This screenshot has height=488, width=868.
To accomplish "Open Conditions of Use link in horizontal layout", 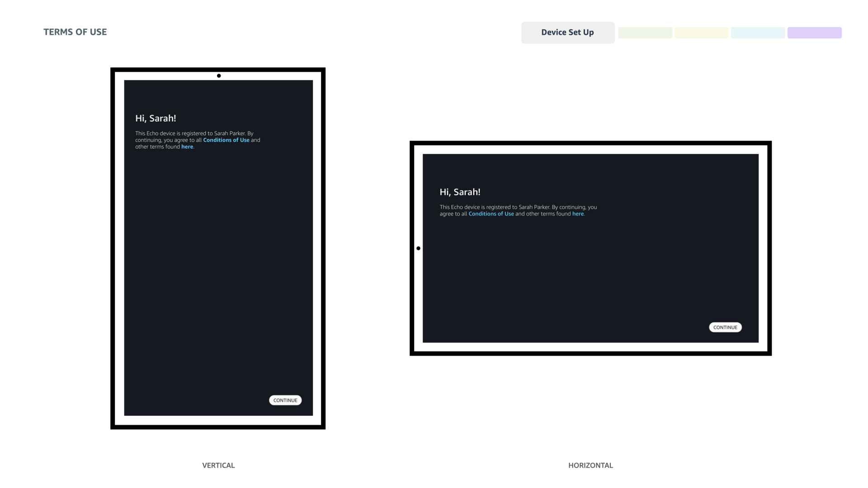I will pyautogui.click(x=491, y=214).
